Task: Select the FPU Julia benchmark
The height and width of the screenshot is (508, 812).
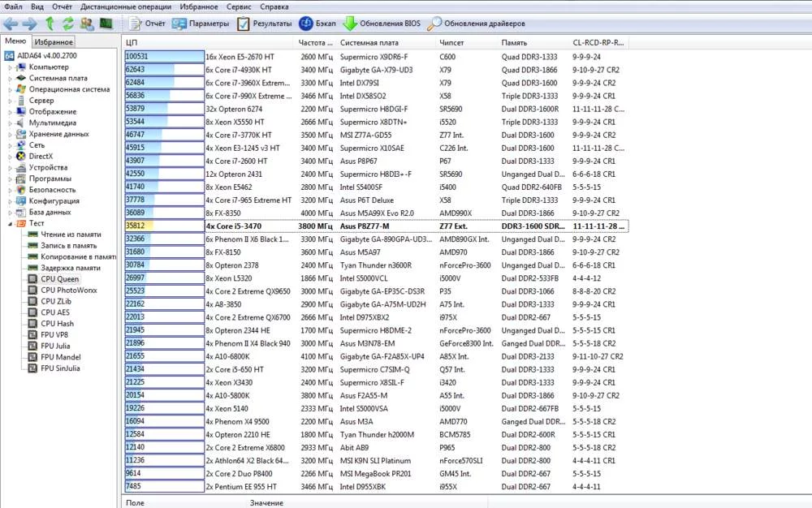Action: (x=56, y=346)
